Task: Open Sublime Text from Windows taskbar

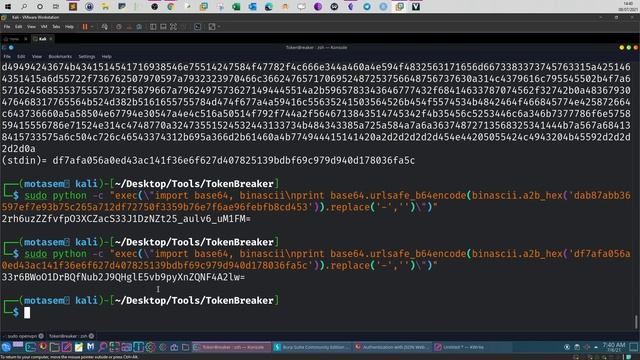Action: tap(73, 7)
